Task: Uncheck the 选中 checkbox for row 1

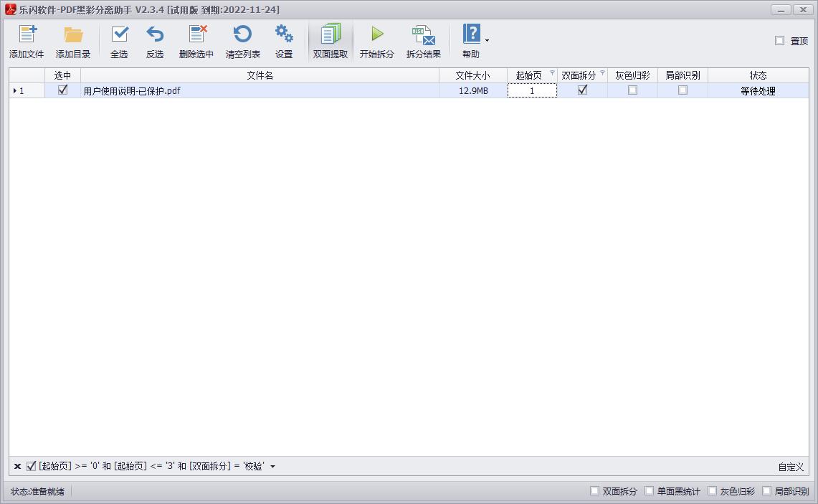Action: [62, 90]
